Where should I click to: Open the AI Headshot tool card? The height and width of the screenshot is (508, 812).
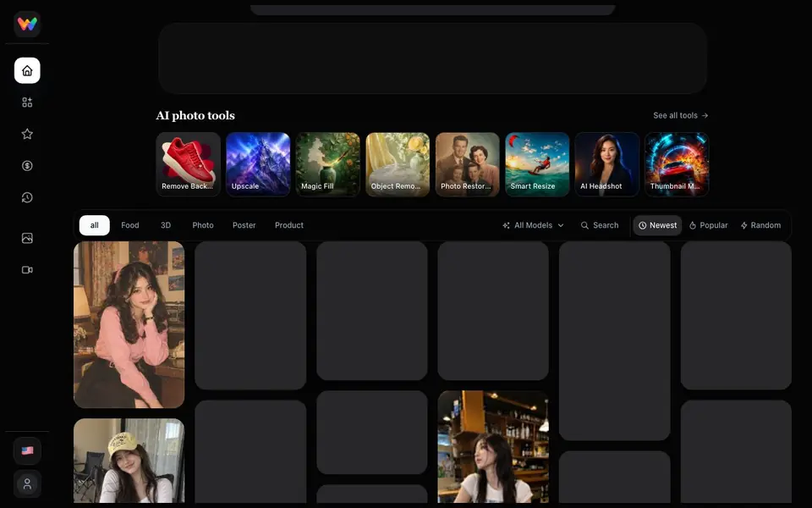click(x=607, y=164)
